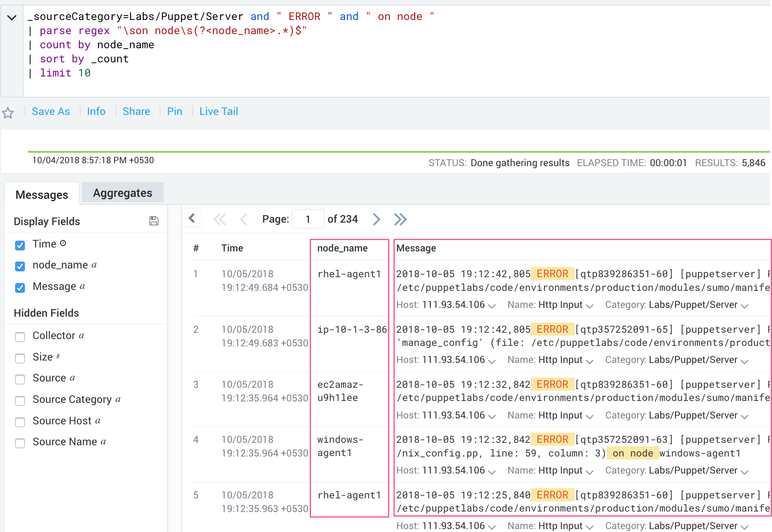Click the Time column header
Screen dimensions: 772x532
(x=232, y=248)
